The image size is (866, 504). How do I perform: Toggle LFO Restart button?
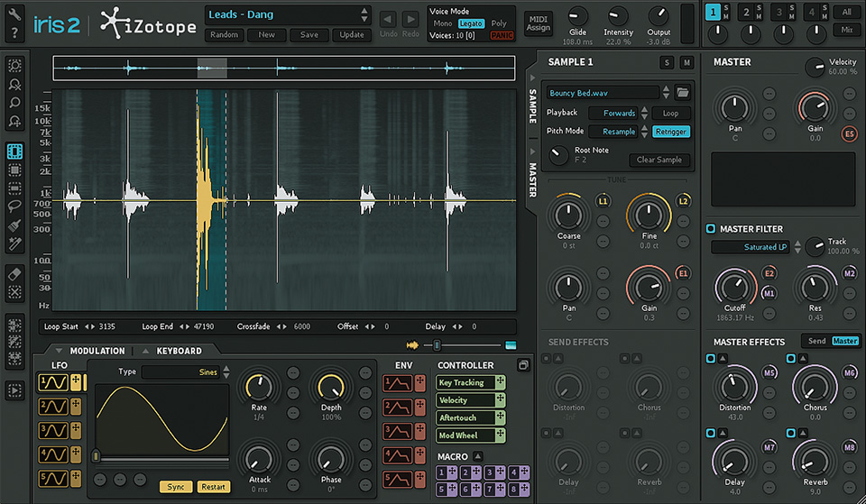pos(213,486)
